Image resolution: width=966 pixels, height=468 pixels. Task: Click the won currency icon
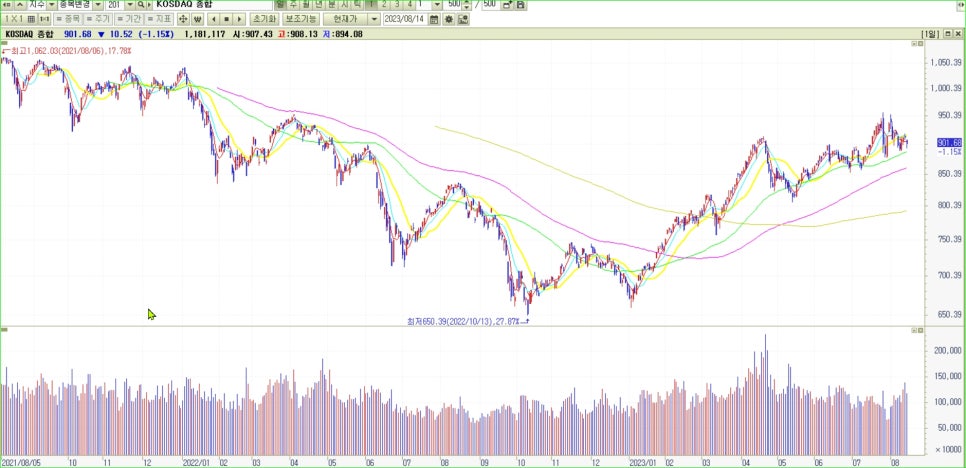click(198, 19)
